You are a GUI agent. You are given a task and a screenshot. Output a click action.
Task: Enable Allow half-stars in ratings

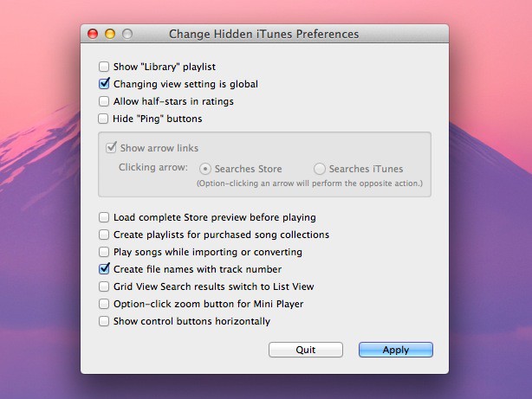coord(104,101)
